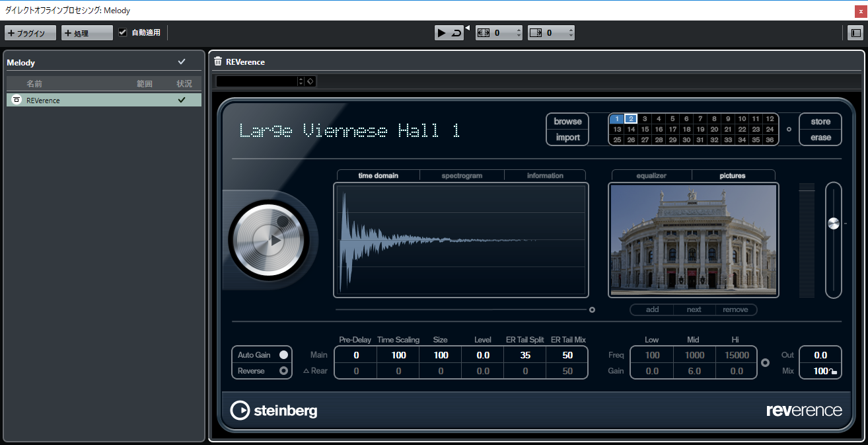
Task: Click the Main Level value 0.0
Action: pos(483,355)
